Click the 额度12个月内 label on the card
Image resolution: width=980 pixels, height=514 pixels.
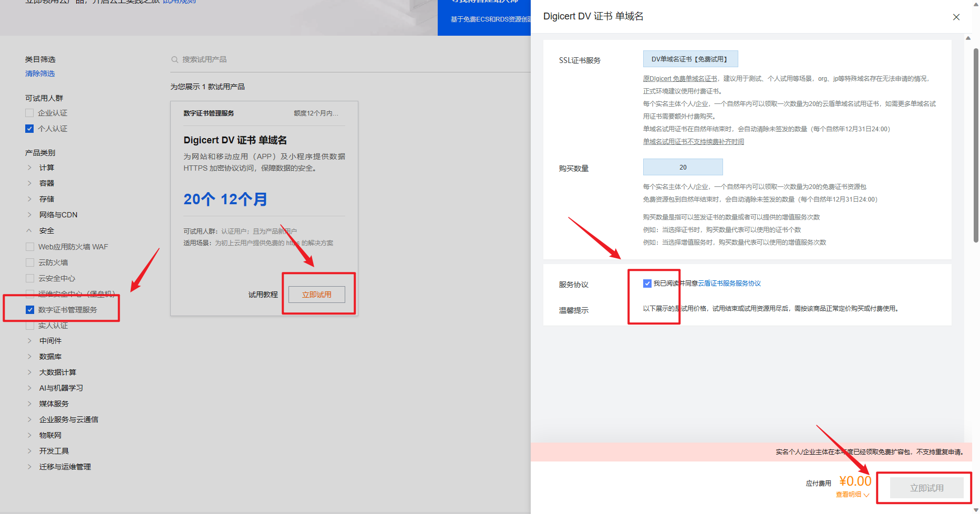pyautogui.click(x=316, y=113)
